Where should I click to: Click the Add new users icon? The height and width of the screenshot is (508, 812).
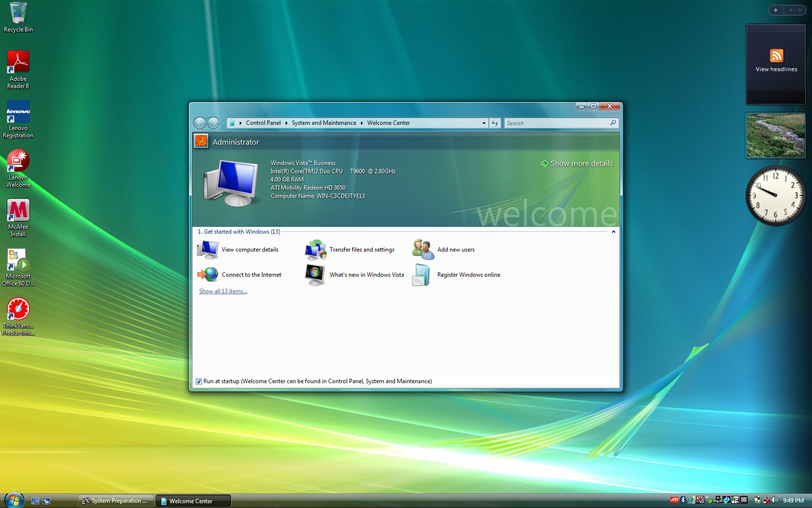pyautogui.click(x=423, y=250)
